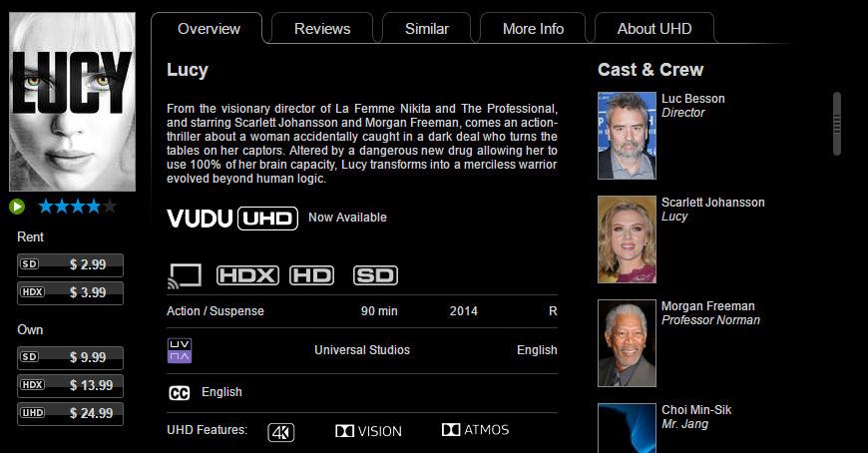
Task: Click the Choi Min-Sik name link
Action: [x=696, y=410]
